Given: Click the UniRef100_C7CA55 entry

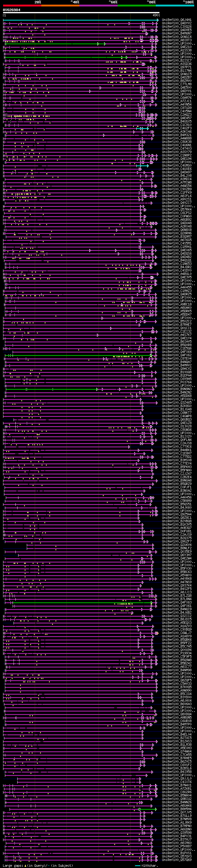Looking at the screenshot, I should [x=176, y=755].
